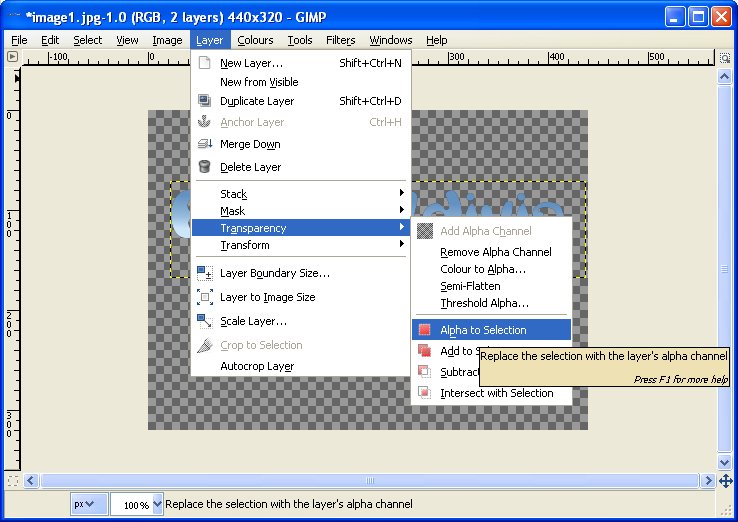
Task: Choose Layer to Image Size
Action: [x=300, y=297]
